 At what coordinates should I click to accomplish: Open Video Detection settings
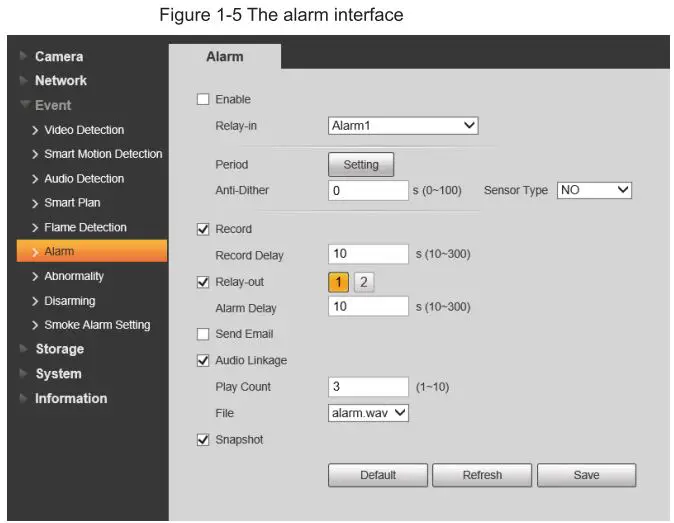tap(84, 130)
